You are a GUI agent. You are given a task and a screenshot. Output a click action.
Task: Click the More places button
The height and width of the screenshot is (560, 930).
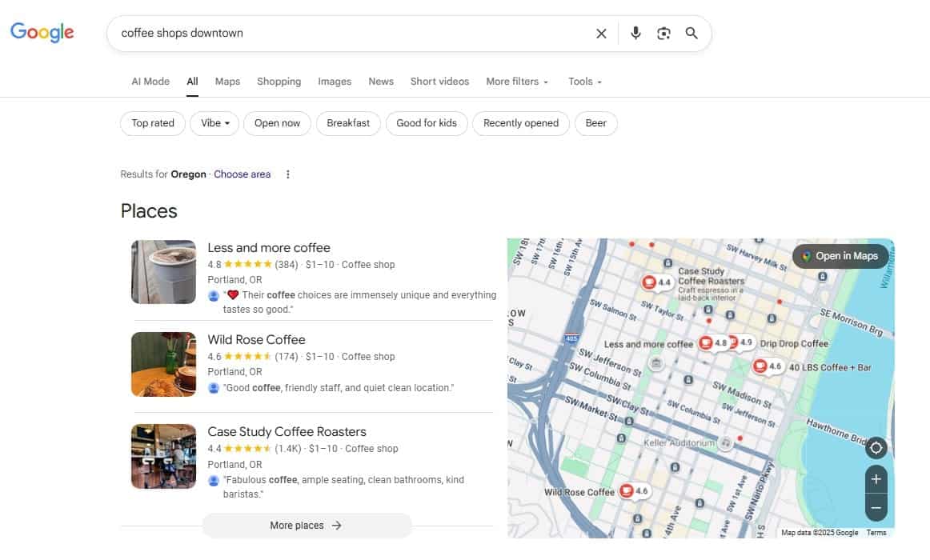point(307,526)
